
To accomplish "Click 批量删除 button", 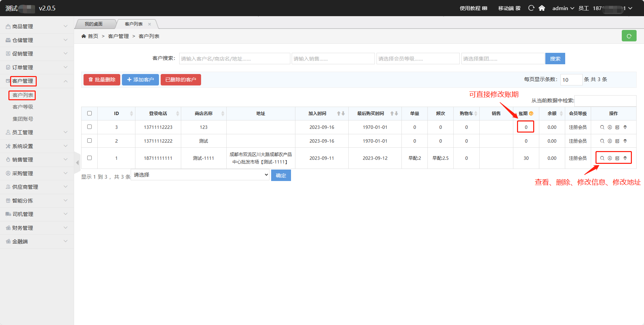I will (x=102, y=80).
